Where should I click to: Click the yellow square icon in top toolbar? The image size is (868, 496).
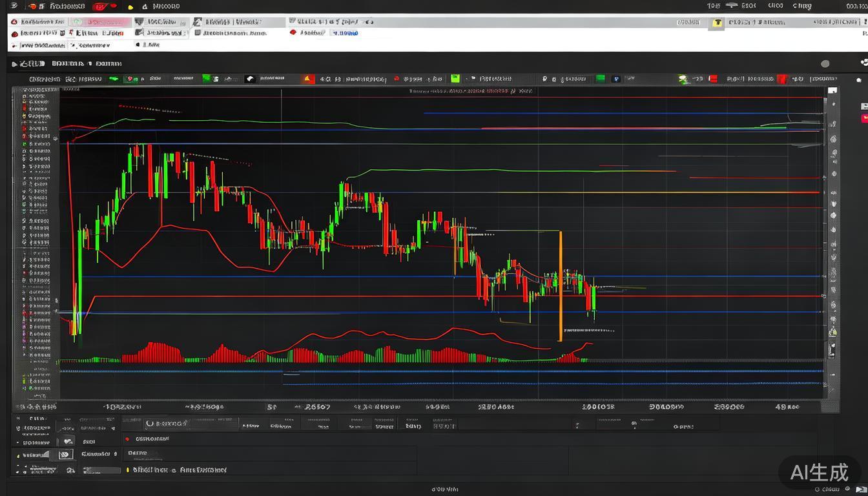point(717,23)
